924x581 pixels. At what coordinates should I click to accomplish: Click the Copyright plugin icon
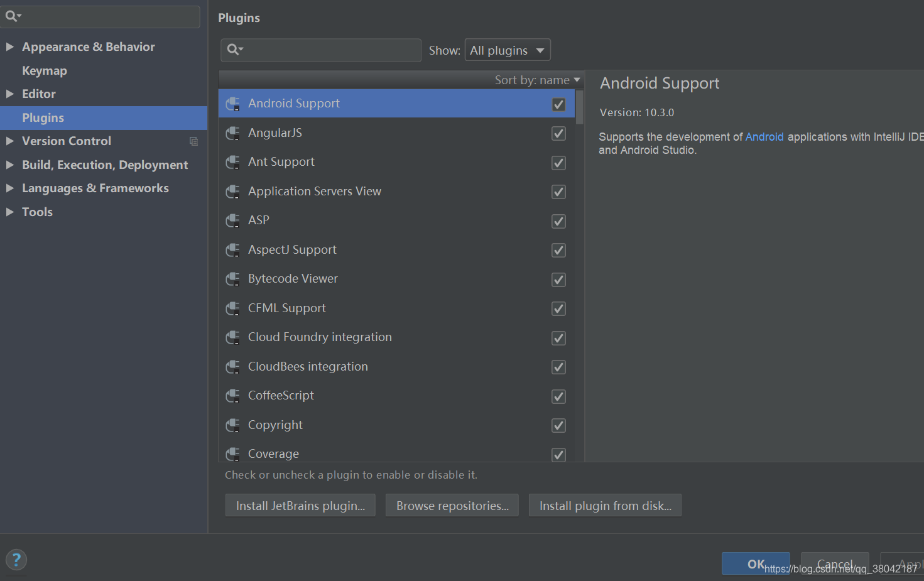click(x=232, y=425)
